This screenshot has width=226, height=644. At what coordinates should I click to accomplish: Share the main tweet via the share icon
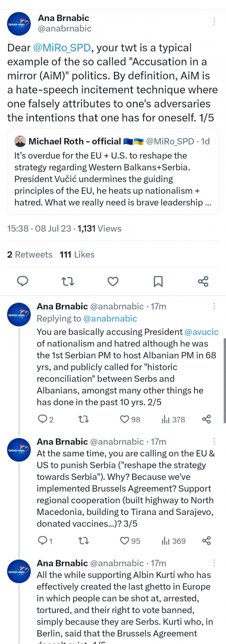tap(204, 281)
